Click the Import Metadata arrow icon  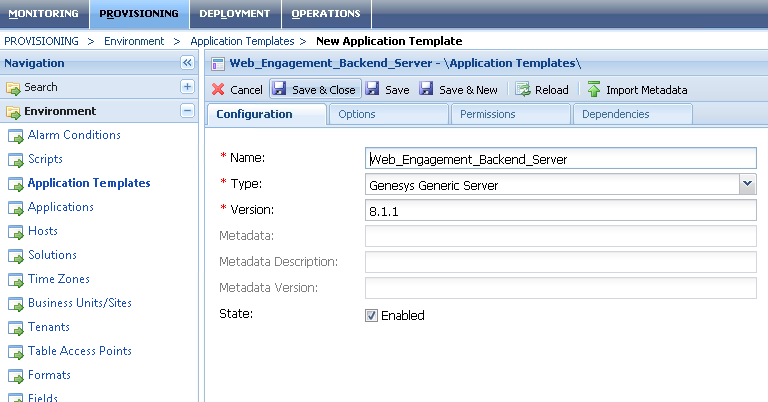point(594,90)
